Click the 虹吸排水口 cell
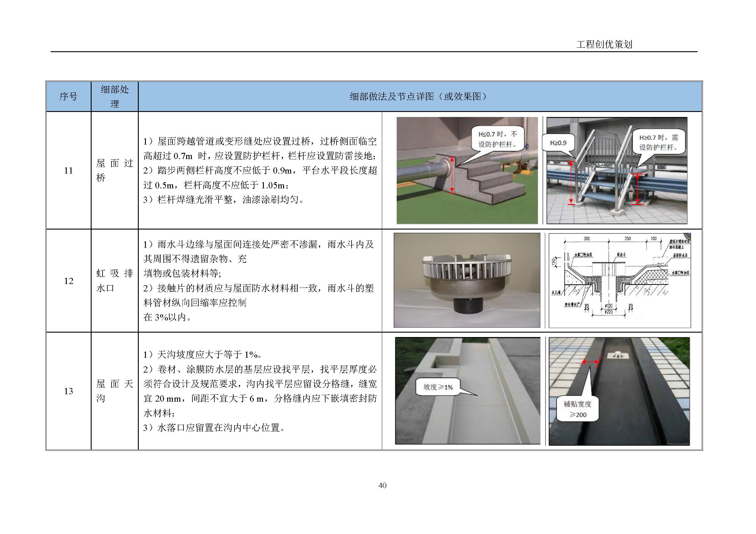This screenshot has height=534, width=756. pyautogui.click(x=114, y=281)
